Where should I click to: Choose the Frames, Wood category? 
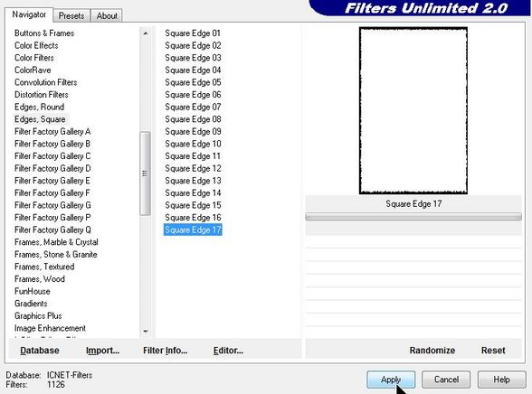[x=40, y=279]
